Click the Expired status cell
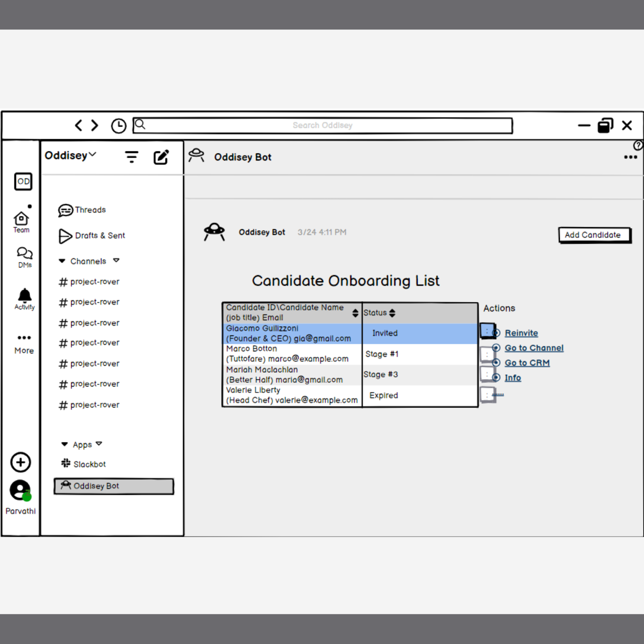The height and width of the screenshot is (644, 644). pyautogui.click(x=420, y=395)
